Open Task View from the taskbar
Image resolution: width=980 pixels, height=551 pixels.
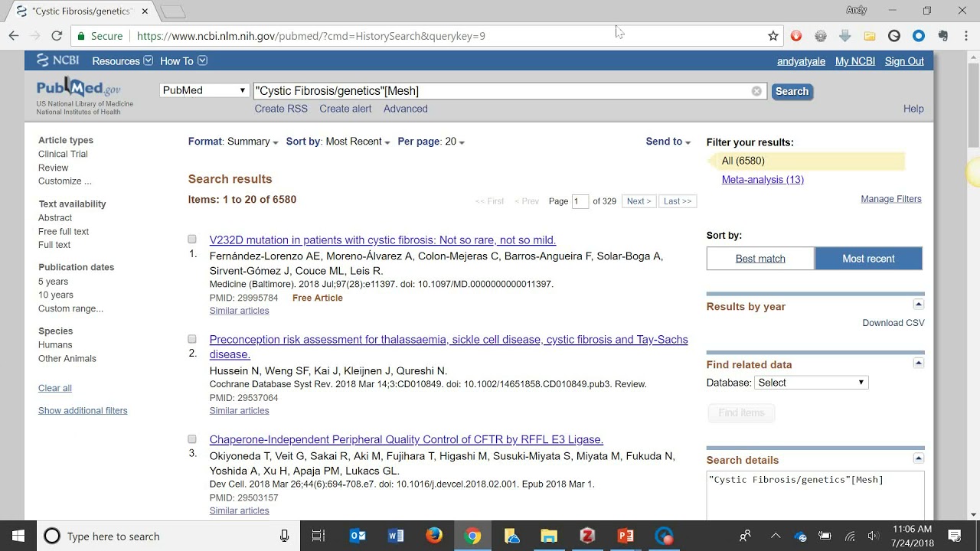[318, 536]
